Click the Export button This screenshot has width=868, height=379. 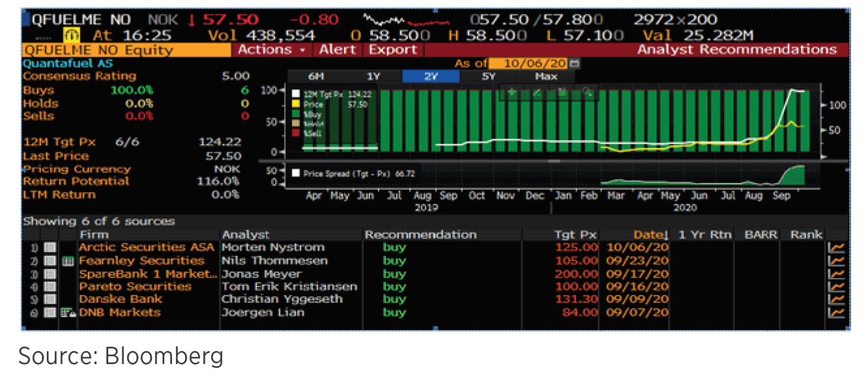pyautogui.click(x=393, y=49)
